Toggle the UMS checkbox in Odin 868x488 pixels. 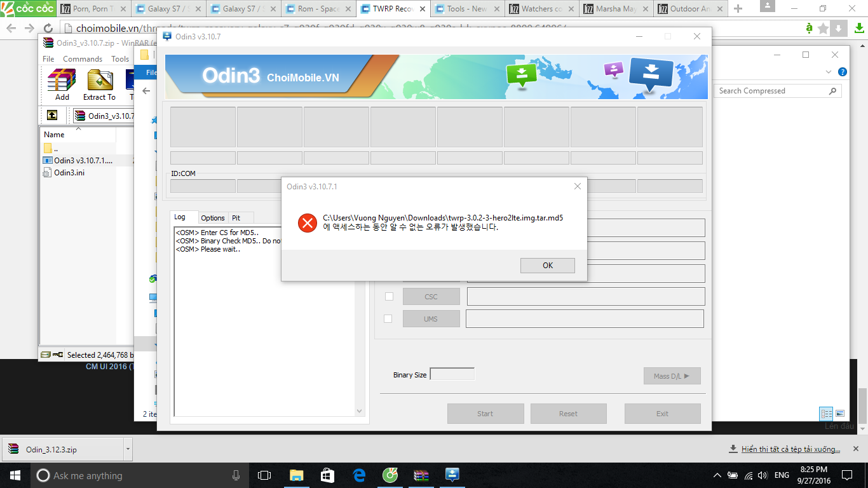[388, 319]
